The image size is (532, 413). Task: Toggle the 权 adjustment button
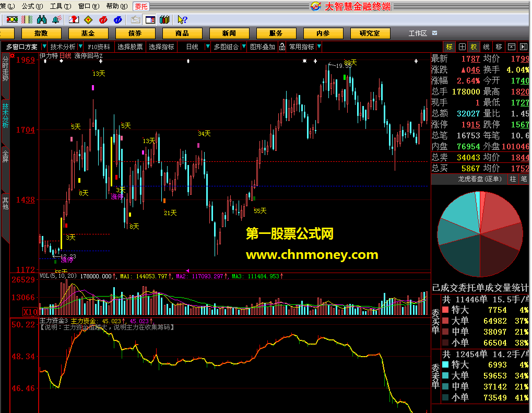point(474,47)
